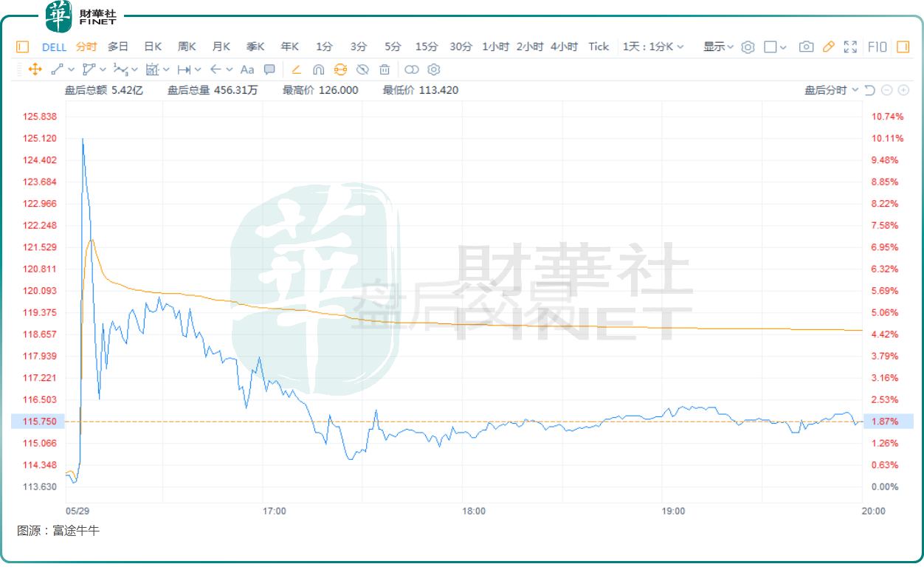Open the 盘后分时 session dropdown
Screen dimensions: 924x578
click(832, 90)
